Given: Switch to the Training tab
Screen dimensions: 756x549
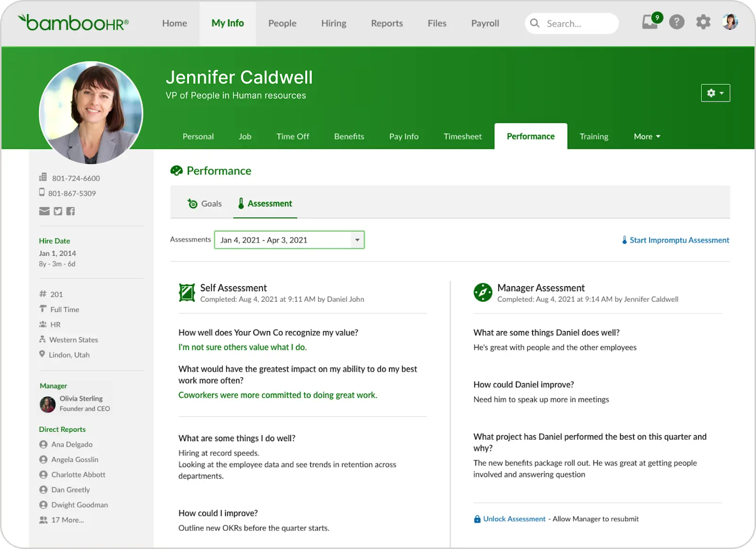Looking at the screenshot, I should [594, 137].
